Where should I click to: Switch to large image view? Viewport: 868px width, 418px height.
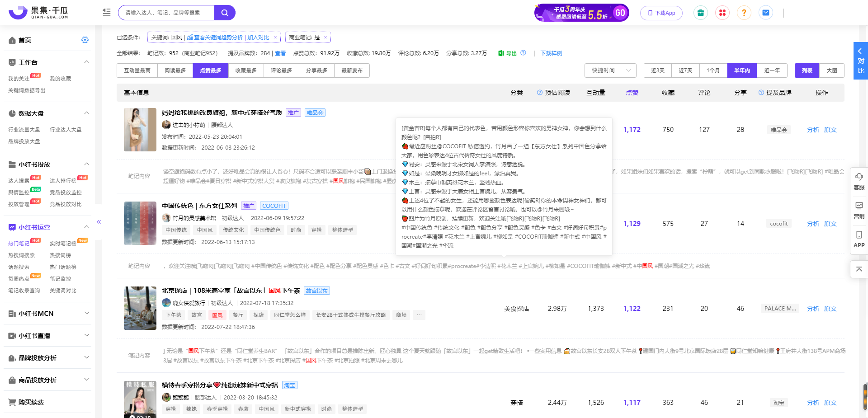(832, 70)
